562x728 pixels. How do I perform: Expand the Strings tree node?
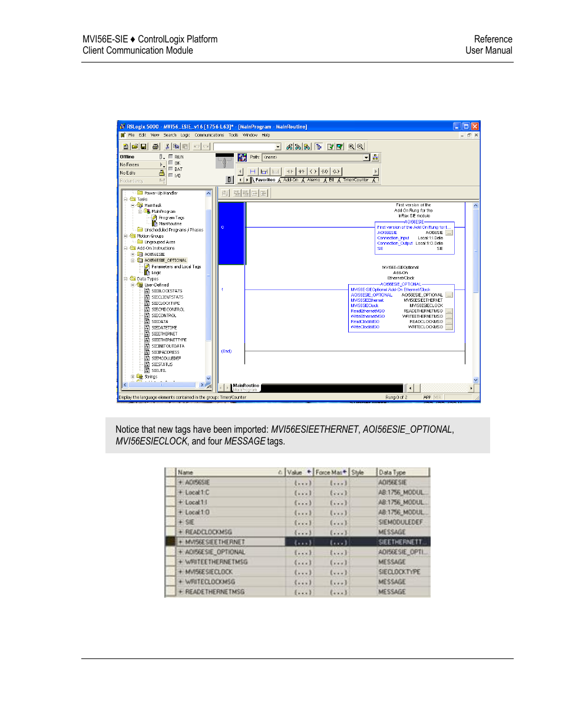coord(133,377)
